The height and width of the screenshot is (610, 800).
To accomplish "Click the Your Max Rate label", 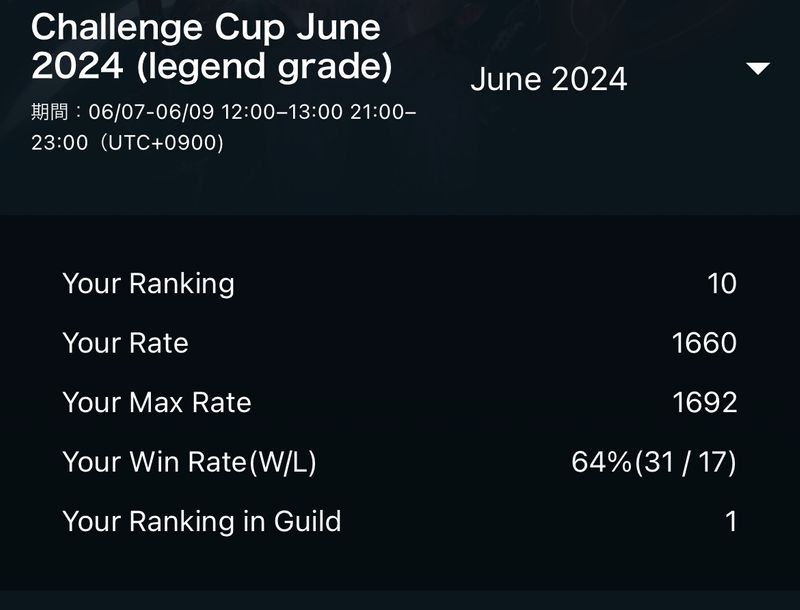I will coord(156,402).
